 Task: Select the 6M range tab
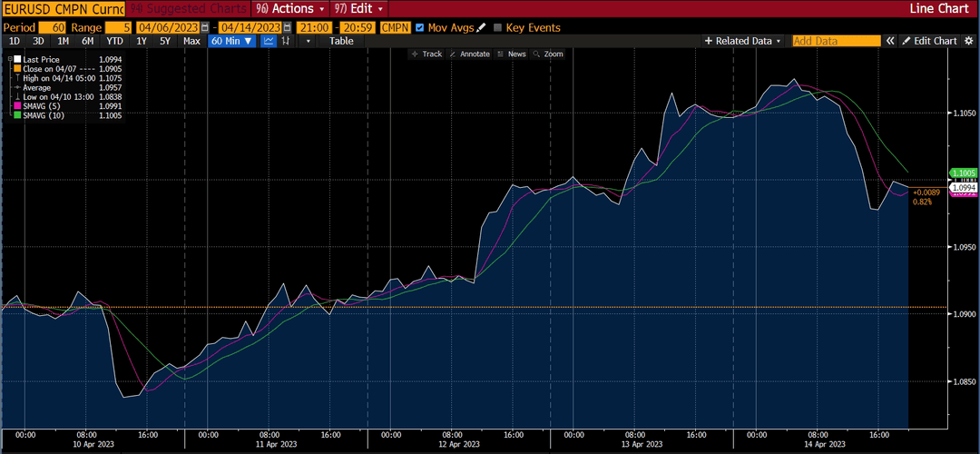point(87,41)
